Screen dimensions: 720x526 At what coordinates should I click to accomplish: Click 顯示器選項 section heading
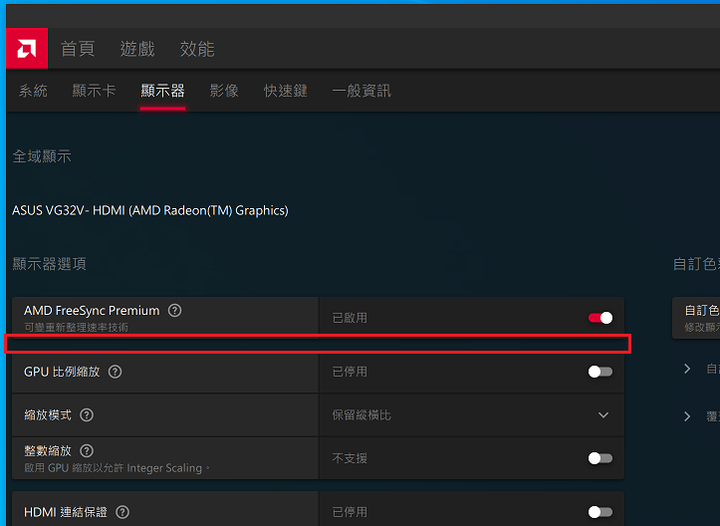pos(49,264)
